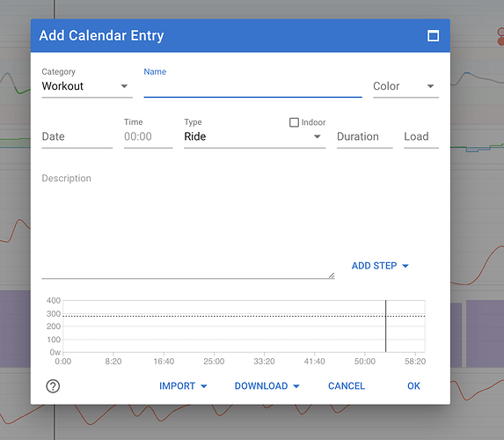Open the help question mark icon

[x=53, y=386]
